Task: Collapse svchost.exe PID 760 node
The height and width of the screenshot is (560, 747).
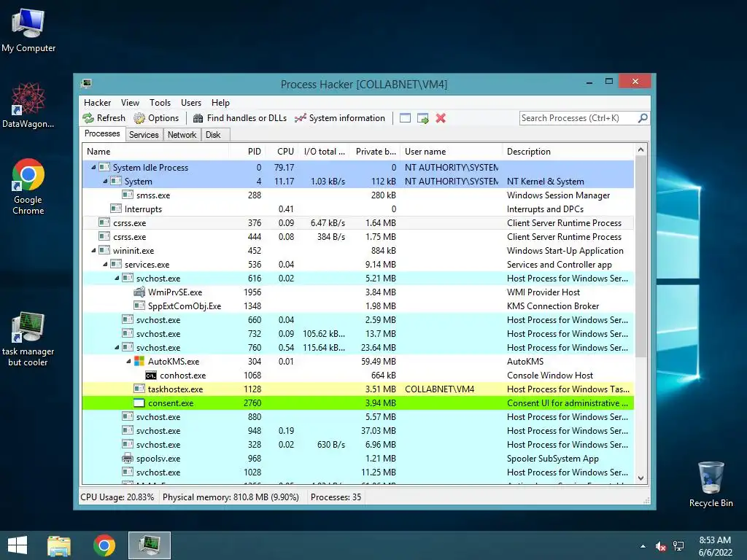Action: pos(117,348)
